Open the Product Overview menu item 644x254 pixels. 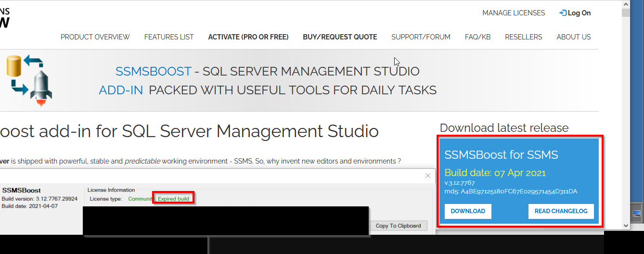(x=95, y=37)
